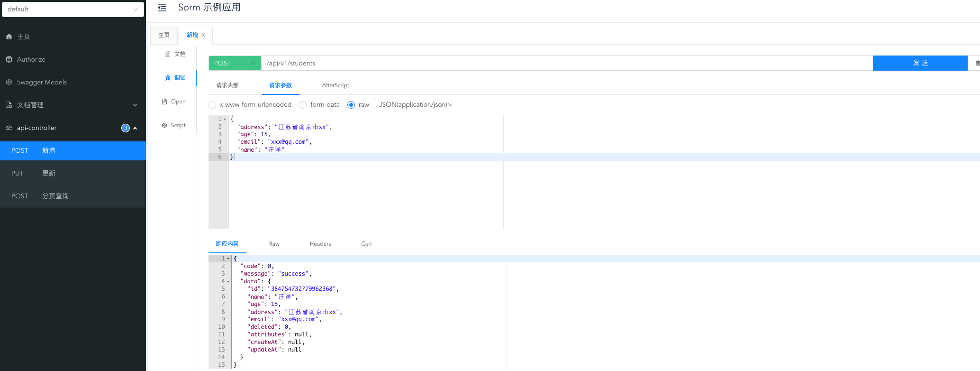This screenshot has height=371, width=980.
Task: Select the form-data radio option
Action: coord(303,105)
